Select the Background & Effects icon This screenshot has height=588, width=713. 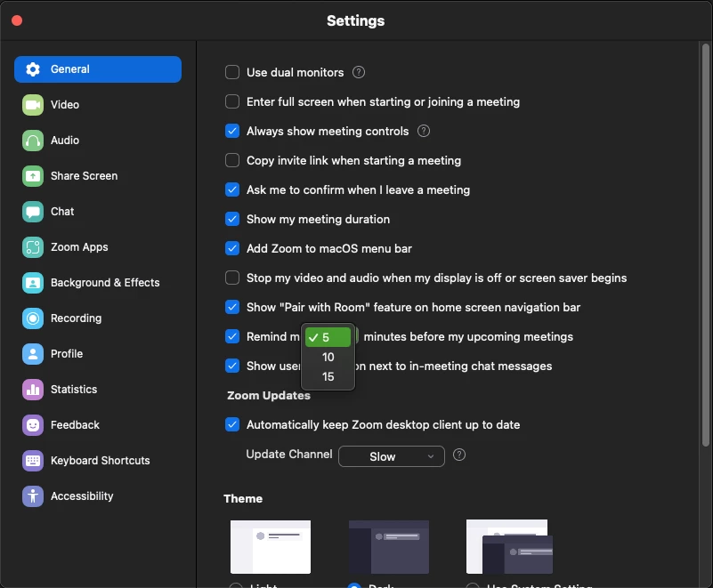click(x=33, y=283)
